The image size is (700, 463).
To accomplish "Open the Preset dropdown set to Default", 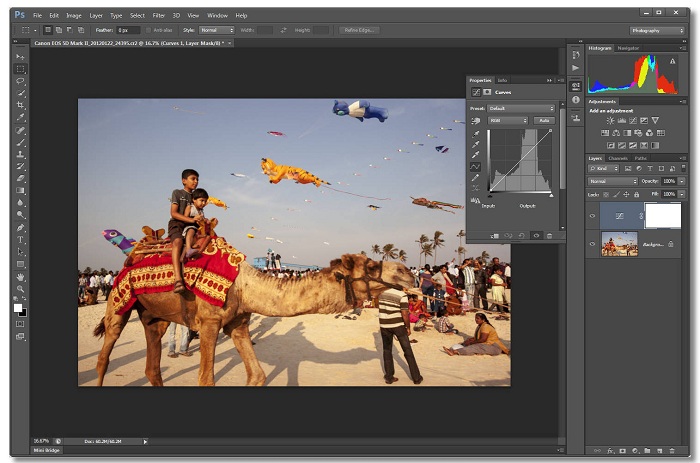I will click(521, 108).
